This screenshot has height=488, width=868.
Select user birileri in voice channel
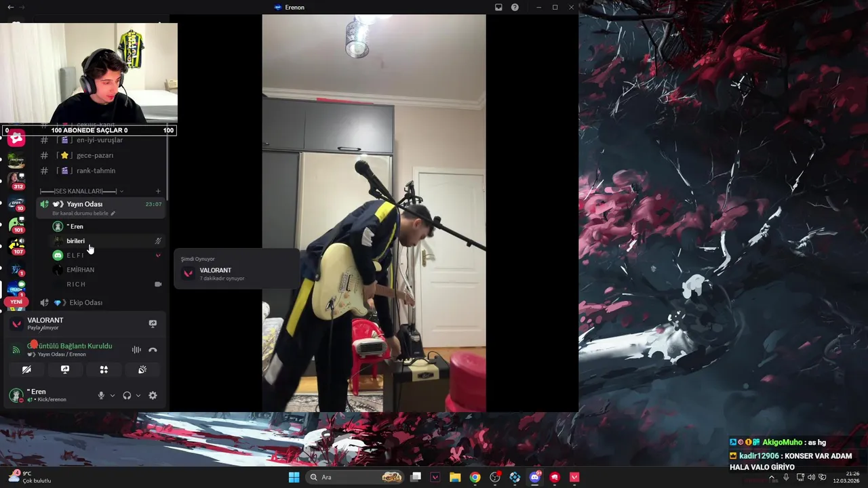tap(107, 241)
